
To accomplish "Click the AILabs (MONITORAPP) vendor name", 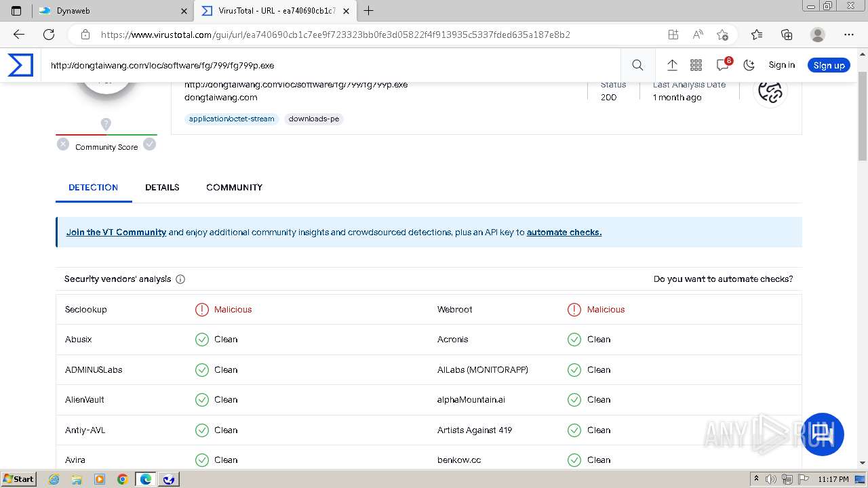I will (483, 370).
